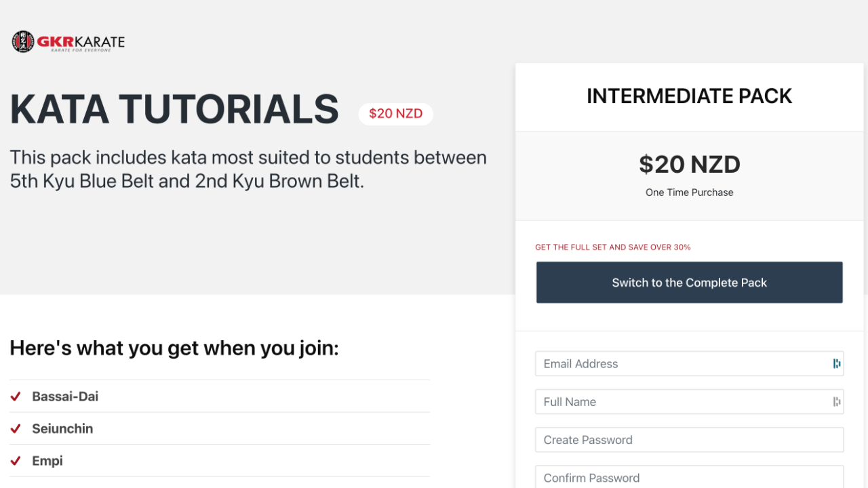Click the One Time Purchase label
The image size is (868, 488).
click(x=689, y=192)
